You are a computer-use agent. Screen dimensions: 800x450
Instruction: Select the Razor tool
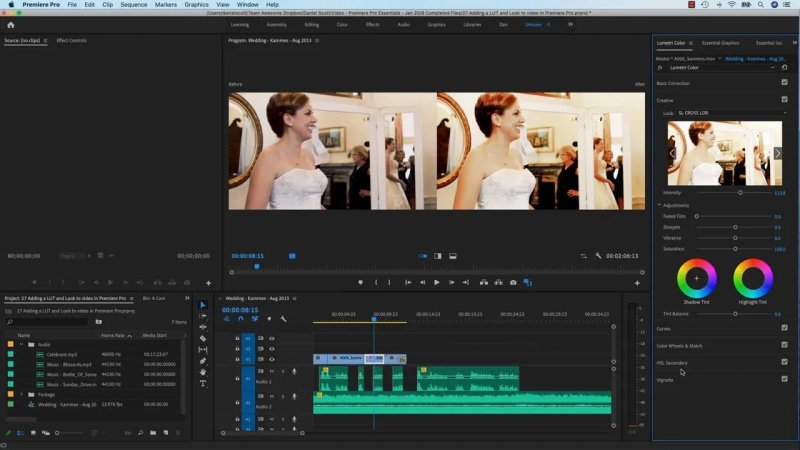point(203,338)
